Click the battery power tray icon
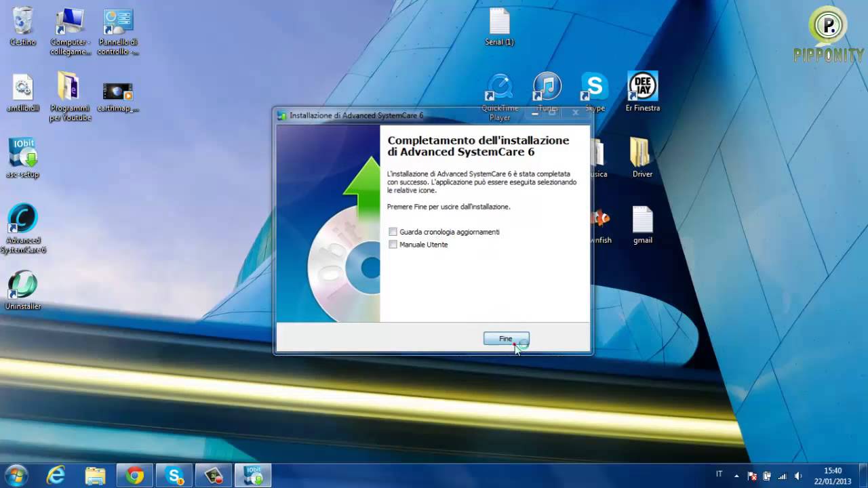 tap(767, 476)
